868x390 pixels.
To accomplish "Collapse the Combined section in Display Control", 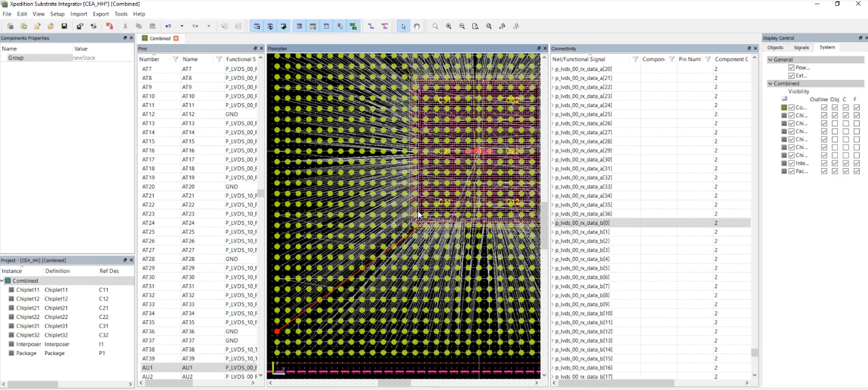I will pyautogui.click(x=770, y=83).
